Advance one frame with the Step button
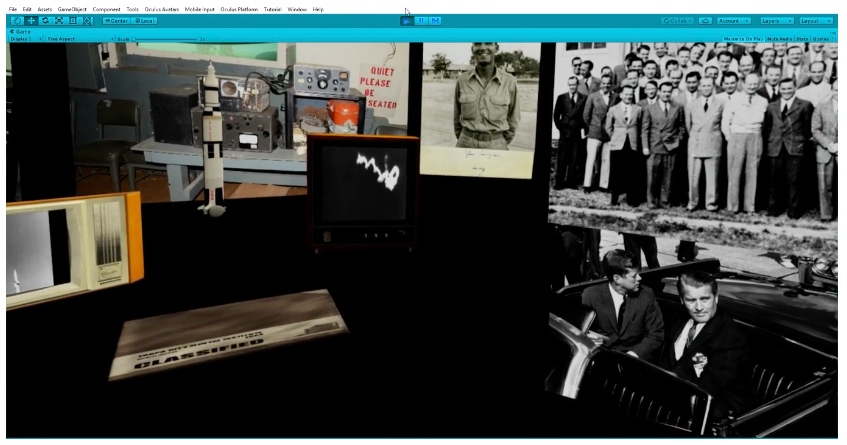847x445 pixels. click(x=435, y=21)
